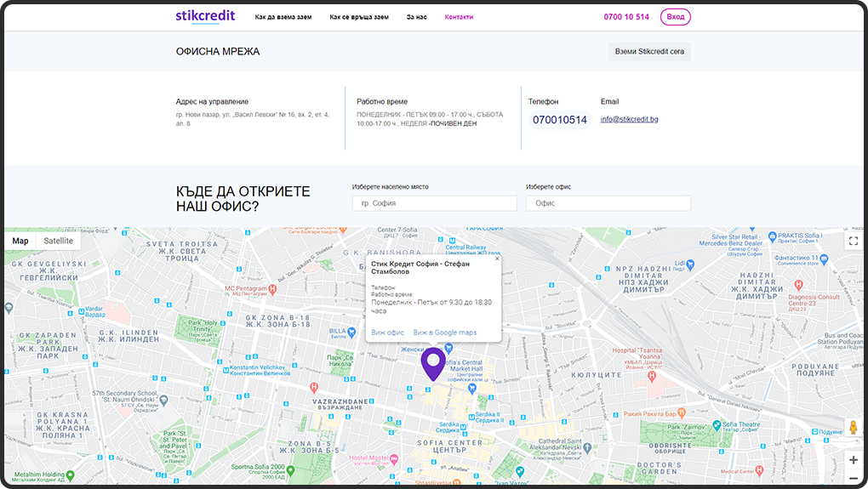This screenshot has width=868, height=489.
Task: Click address text гр. Нови пазар
Action: coord(253,119)
